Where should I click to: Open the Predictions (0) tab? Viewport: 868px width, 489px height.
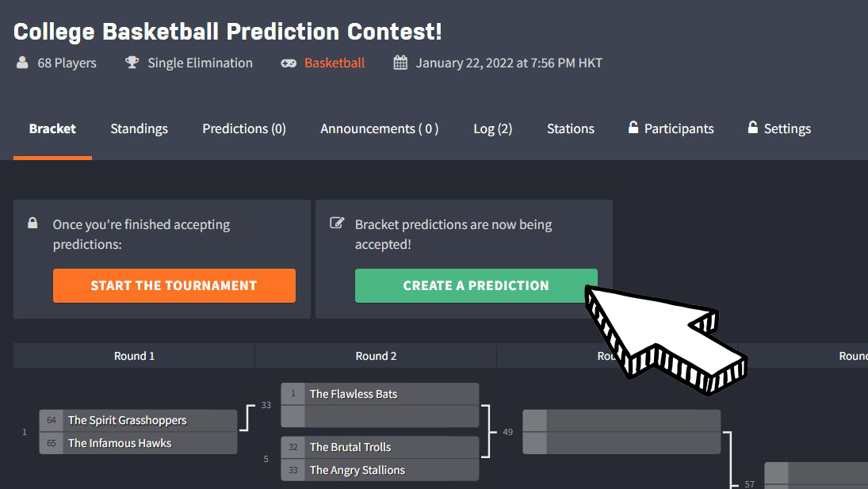point(244,128)
